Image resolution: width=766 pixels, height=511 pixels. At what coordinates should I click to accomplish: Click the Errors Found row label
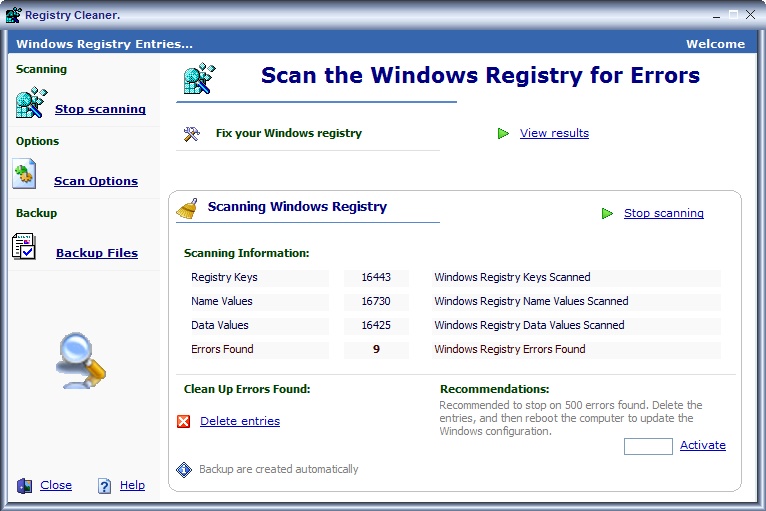point(222,349)
